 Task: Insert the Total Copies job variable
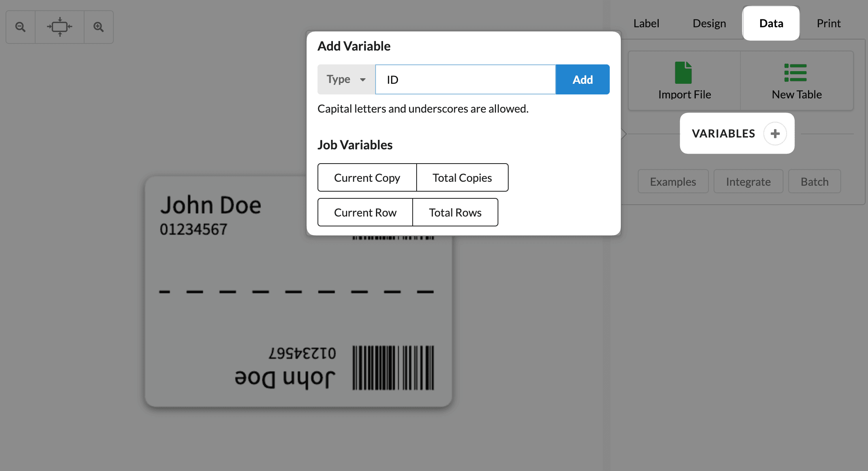coord(462,177)
